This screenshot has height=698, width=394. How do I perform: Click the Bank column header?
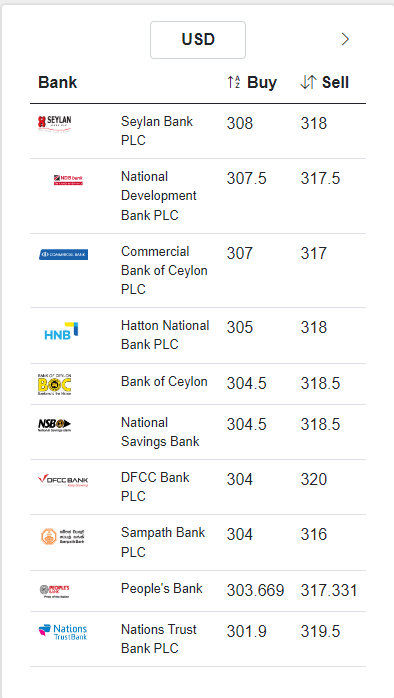coord(57,82)
